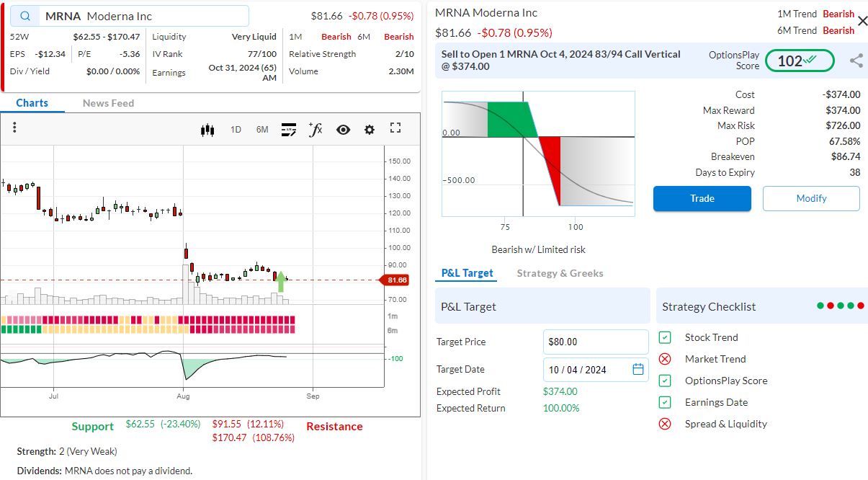The height and width of the screenshot is (480, 868).
Task: Click the Market Trend X icon
Action: click(666, 359)
